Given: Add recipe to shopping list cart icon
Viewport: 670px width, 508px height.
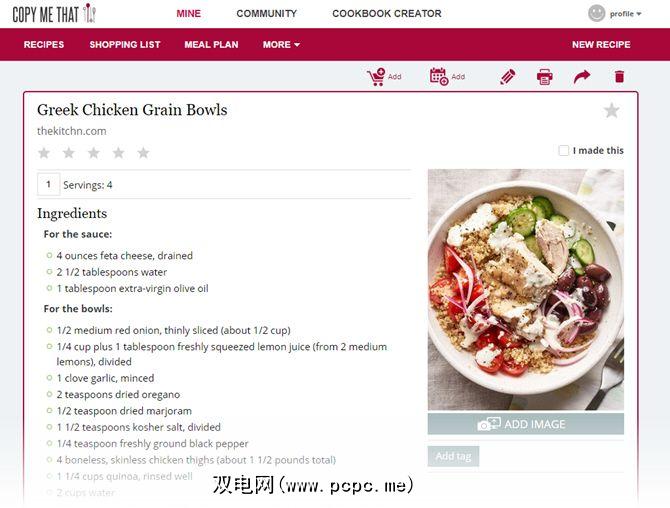Looking at the screenshot, I should coord(376,77).
